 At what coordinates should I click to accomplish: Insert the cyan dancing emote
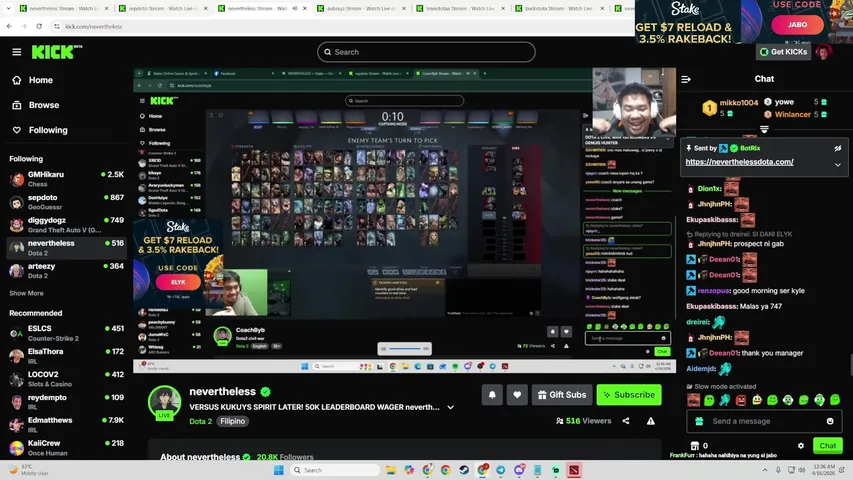pyautogui.click(x=725, y=401)
